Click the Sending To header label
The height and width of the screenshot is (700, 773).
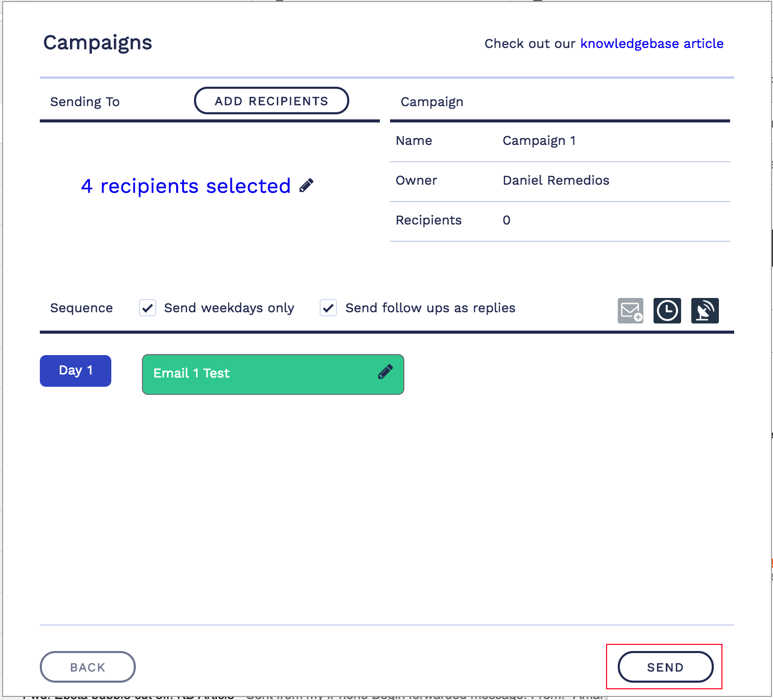click(x=85, y=102)
